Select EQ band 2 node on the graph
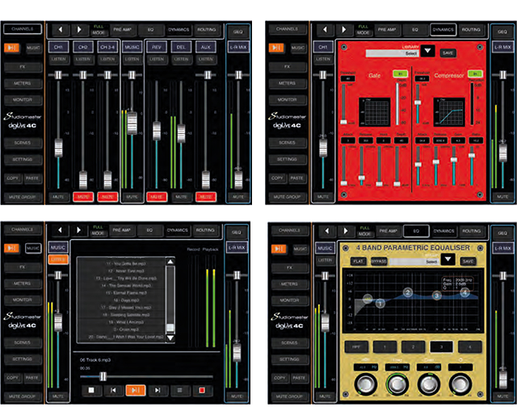Viewport: 517px width, 420px height. click(x=408, y=292)
